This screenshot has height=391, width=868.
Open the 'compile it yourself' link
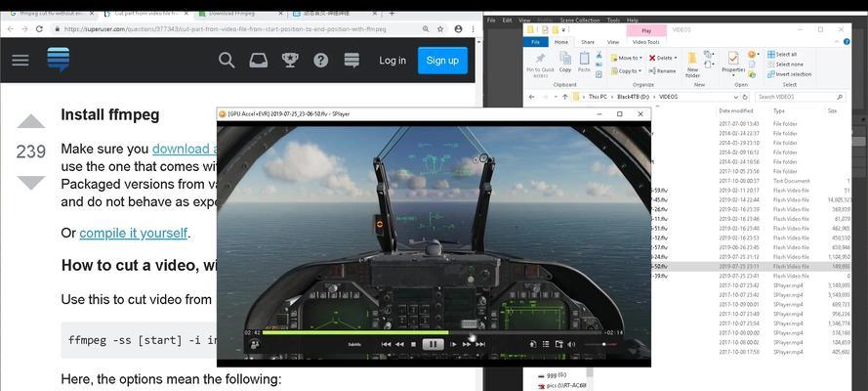[x=134, y=234]
